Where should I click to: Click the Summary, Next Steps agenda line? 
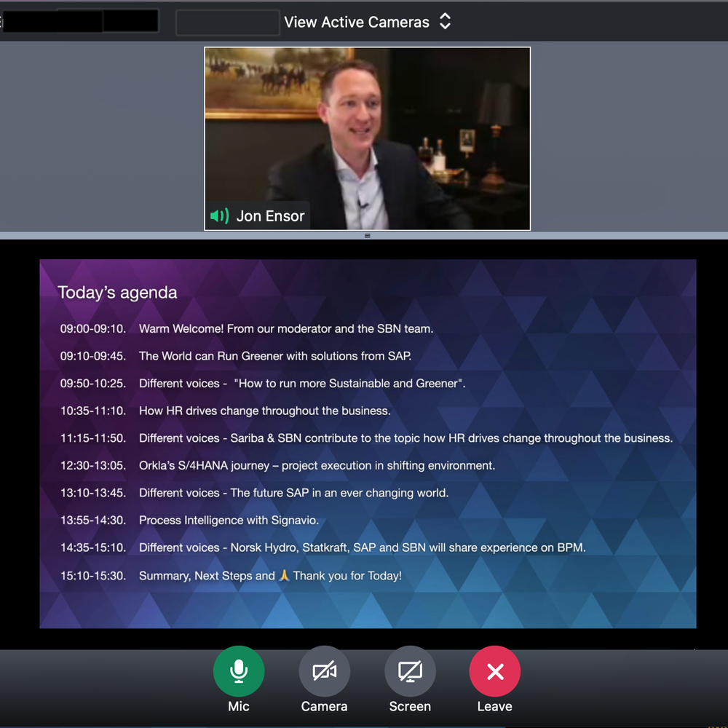(231, 576)
